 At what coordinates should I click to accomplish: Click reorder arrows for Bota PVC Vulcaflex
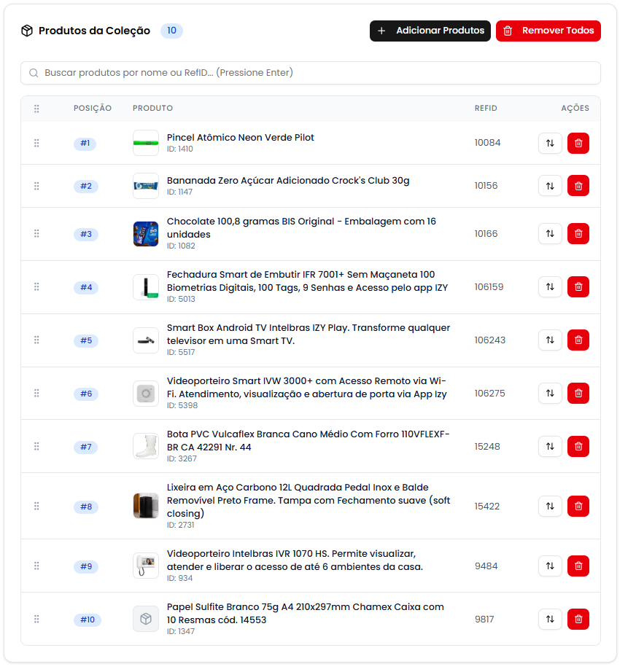click(550, 447)
